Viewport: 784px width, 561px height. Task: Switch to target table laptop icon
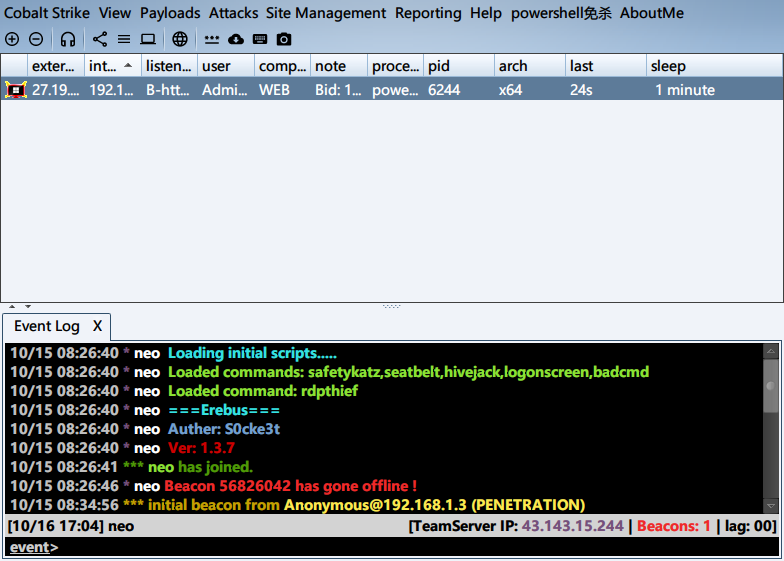148,39
